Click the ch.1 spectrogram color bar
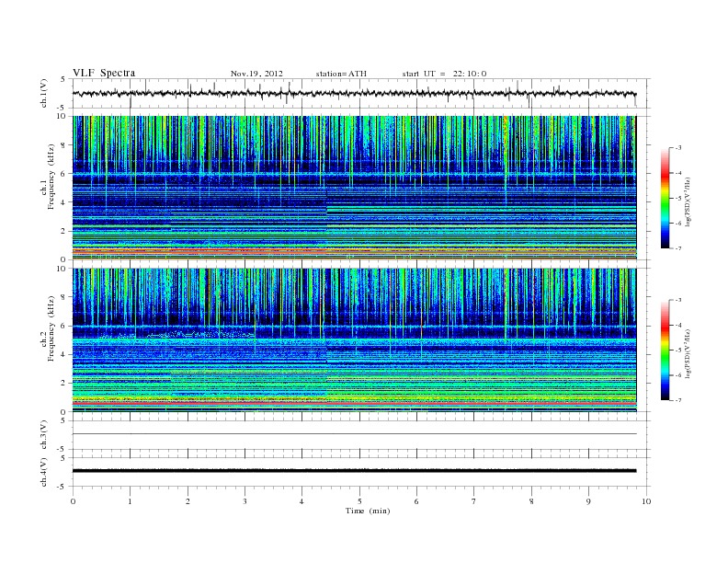 (x=665, y=198)
